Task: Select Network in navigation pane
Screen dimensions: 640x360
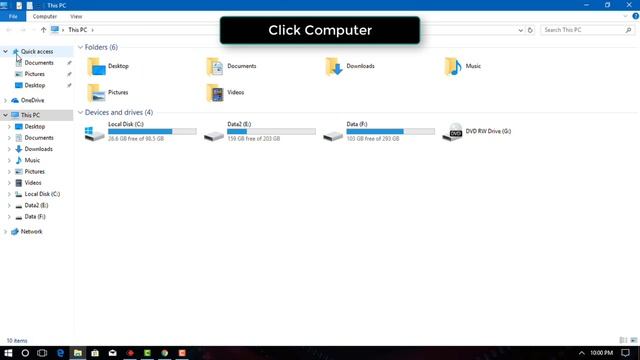Action: coord(31,231)
